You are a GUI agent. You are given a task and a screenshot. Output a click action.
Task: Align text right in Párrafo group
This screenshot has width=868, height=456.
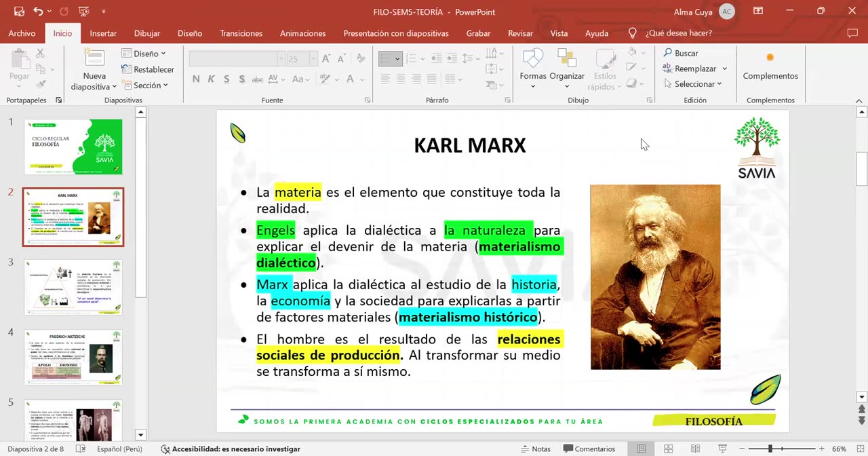(416, 79)
